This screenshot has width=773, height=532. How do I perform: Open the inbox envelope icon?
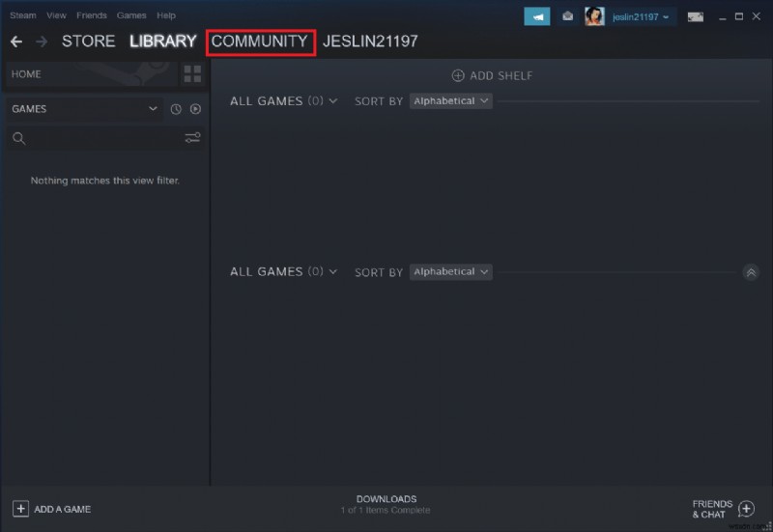click(567, 16)
